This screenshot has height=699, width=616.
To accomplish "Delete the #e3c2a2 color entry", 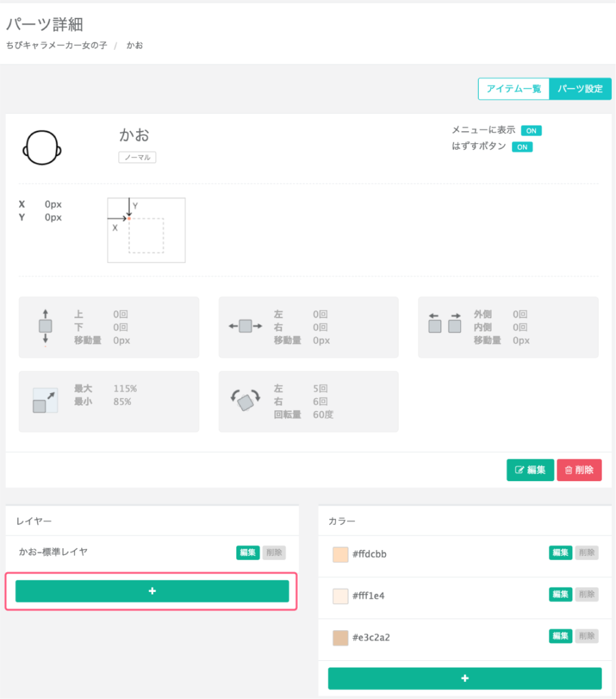I will [587, 636].
